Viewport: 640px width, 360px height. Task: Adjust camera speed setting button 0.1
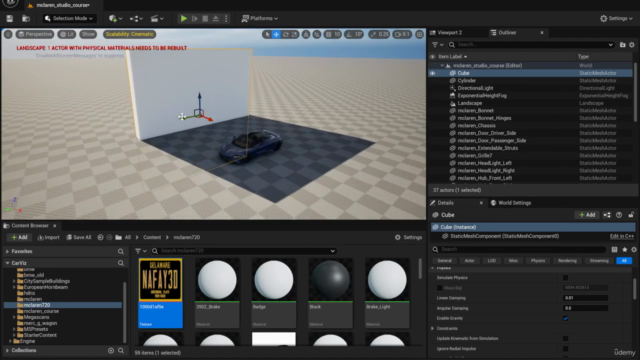tap(402, 34)
